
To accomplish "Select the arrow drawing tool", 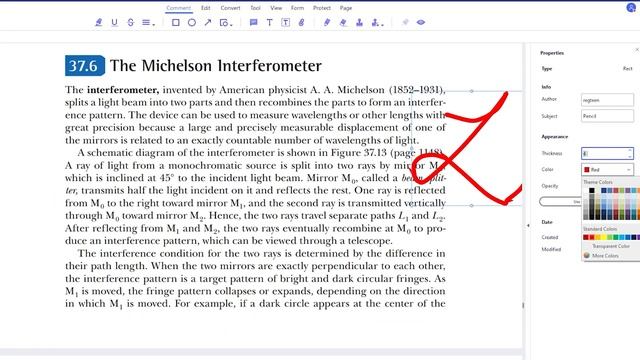I will (x=208, y=22).
